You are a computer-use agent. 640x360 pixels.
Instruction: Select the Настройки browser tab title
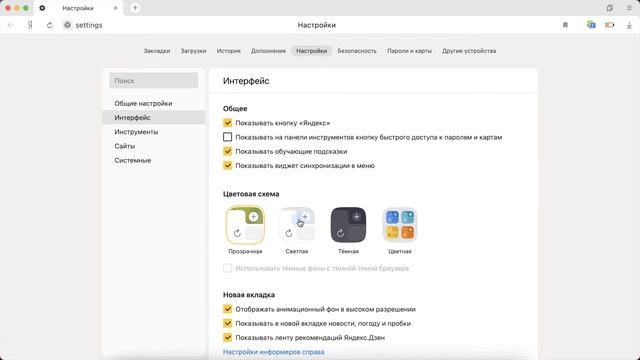coord(78,8)
